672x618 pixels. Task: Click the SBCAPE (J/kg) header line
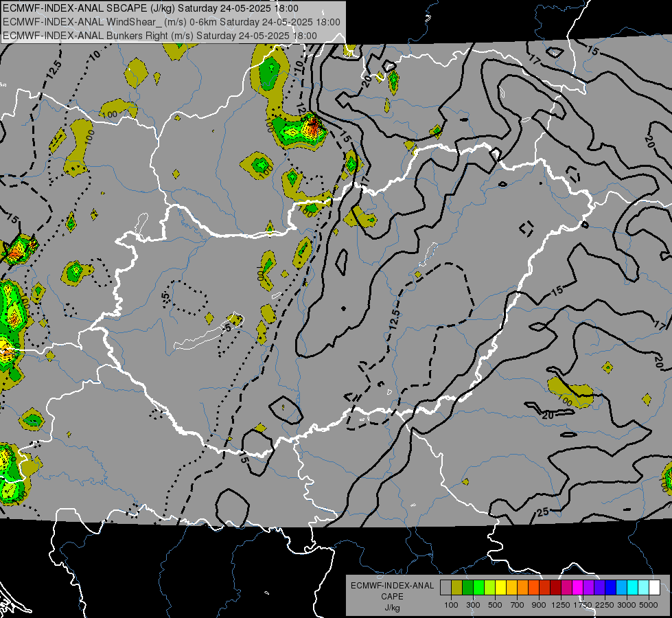coord(150,8)
